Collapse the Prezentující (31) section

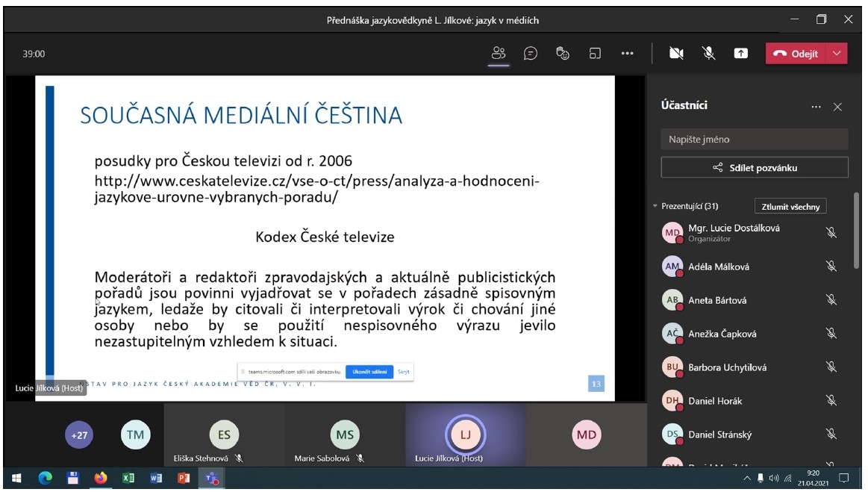coord(655,206)
